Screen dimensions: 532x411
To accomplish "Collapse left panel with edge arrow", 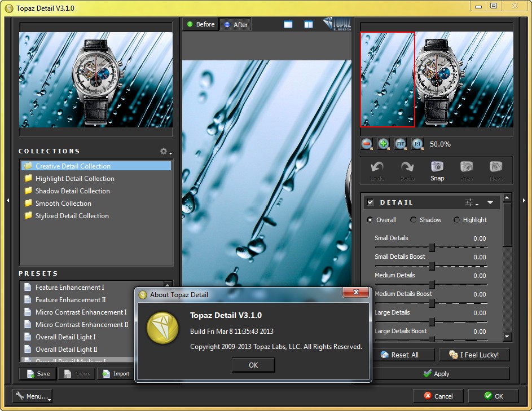I will [8, 200].
